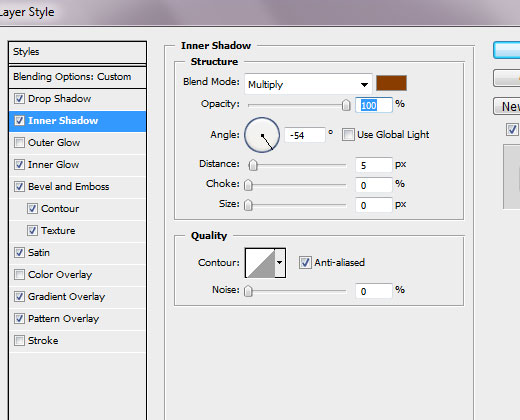520x420 pixels.
Task: Open the Contour curve thumbnail editor
Action: pyautogui.click(x=260, y=263)
